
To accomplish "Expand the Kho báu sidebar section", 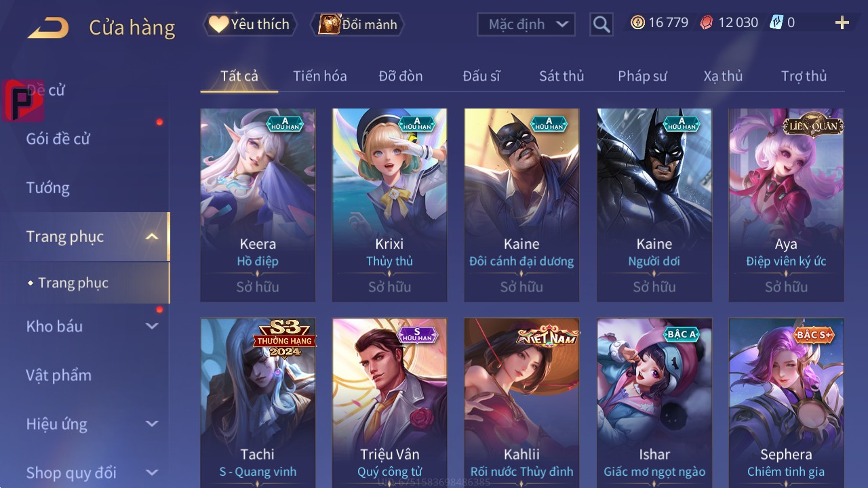I will (152, 326).
